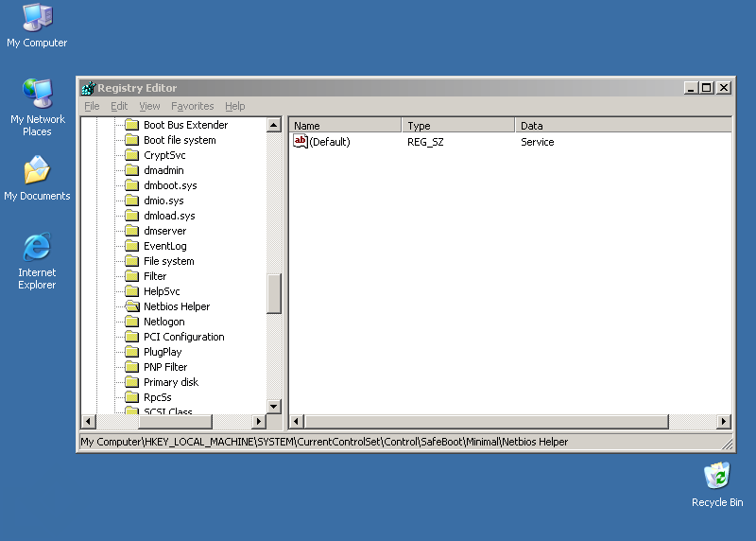The image size is (756, 541).
Task: Click the tree pane scroll right arrow
Action: [x=259, y=421]
